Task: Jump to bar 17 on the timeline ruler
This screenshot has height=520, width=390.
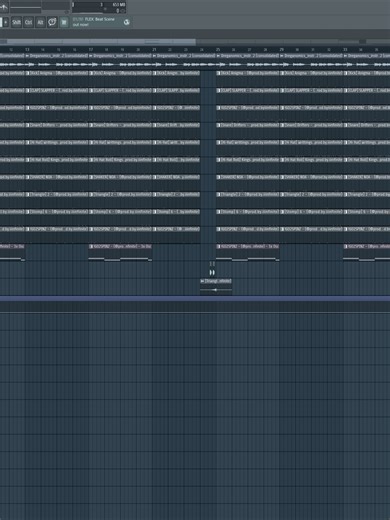Action: click(x=91, y=49)
